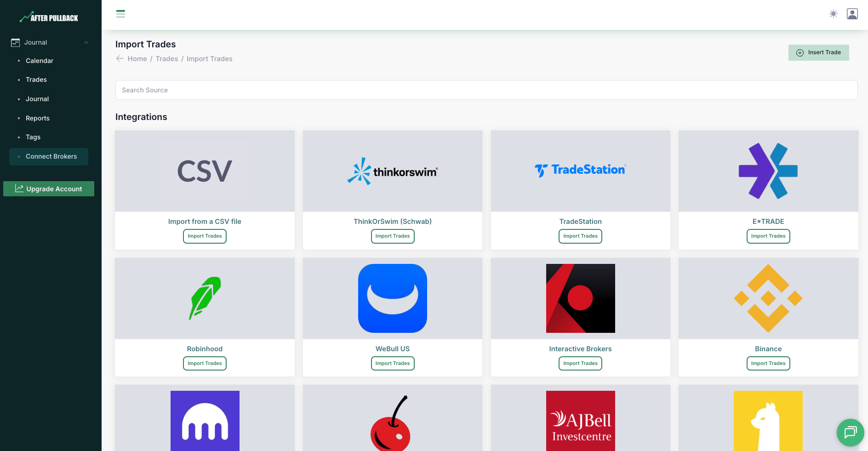The width and height of the screenshot is (868, 451).
Task: Click the 'Import Trades' page title
Action: (x=146, y=44)
